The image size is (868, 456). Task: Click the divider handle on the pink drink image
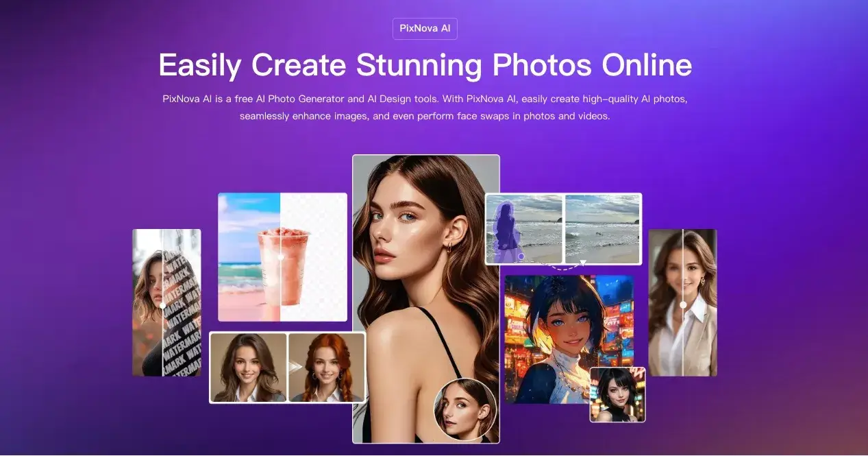(x=282, y=256)
